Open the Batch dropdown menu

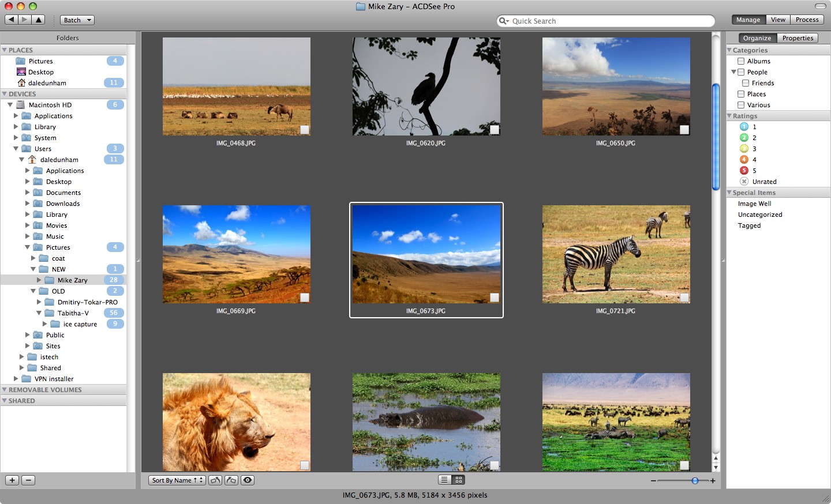[x=77, y=20]
